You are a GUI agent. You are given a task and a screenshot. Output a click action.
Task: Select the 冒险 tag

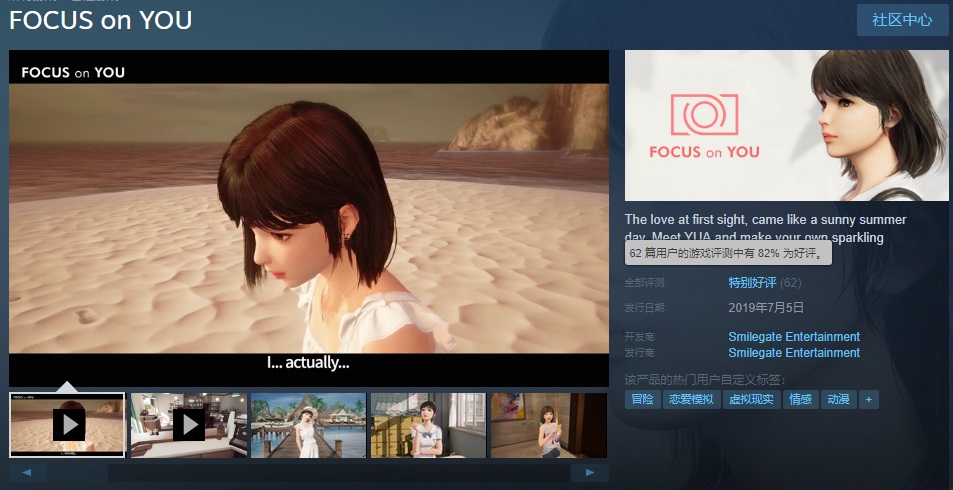[642, 399]
